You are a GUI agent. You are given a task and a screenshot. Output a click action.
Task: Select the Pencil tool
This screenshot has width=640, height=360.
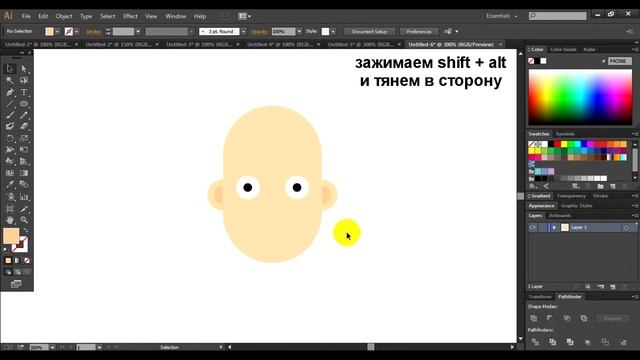pyautogui.click(x=24, y=115)
